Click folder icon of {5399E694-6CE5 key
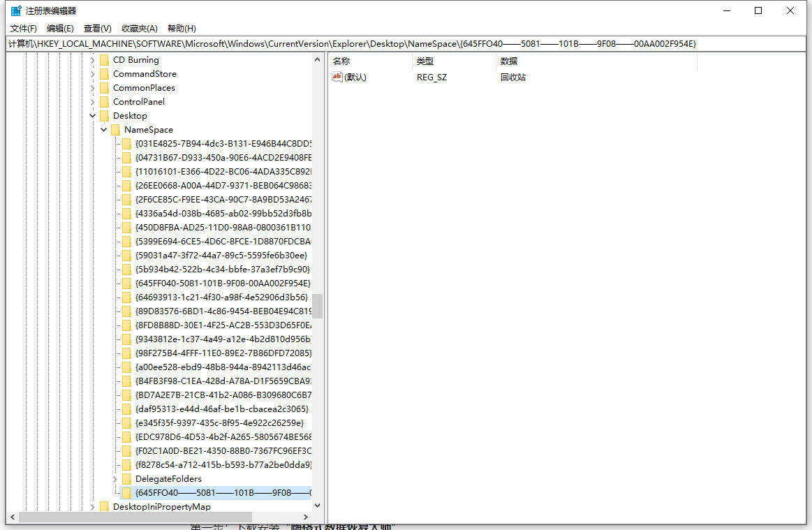This screenshot has height=530, width=812. coord(126,242)
